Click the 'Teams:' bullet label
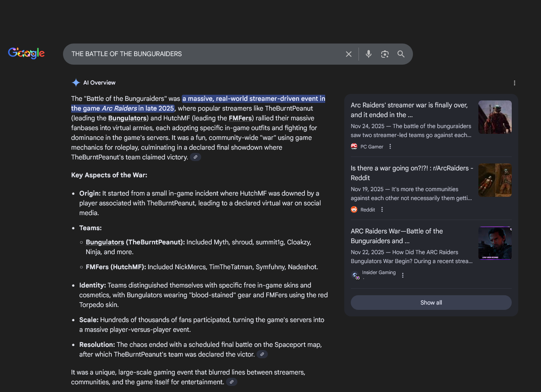This screenshot has height=392, width=541. [x=90, y=228]
